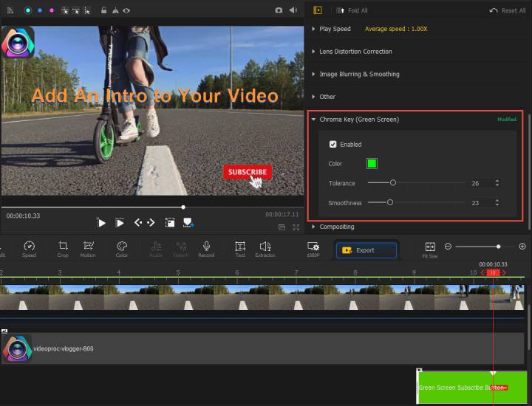Click the Export button
532x406 pixels.
366,250
